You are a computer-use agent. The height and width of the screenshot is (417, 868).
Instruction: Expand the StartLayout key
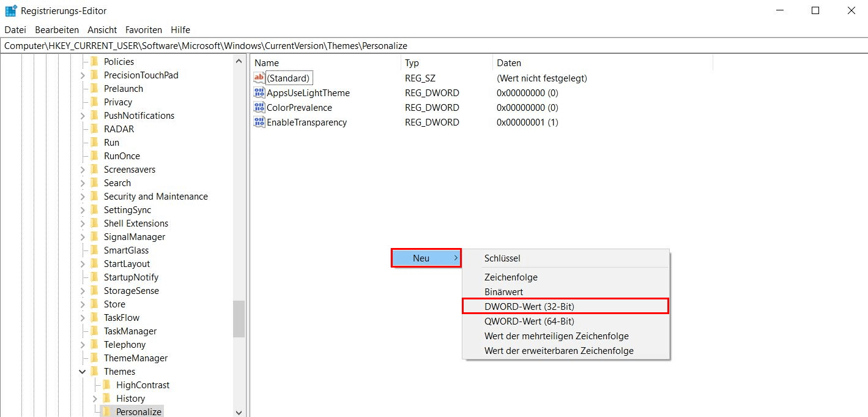click(83, 263)
